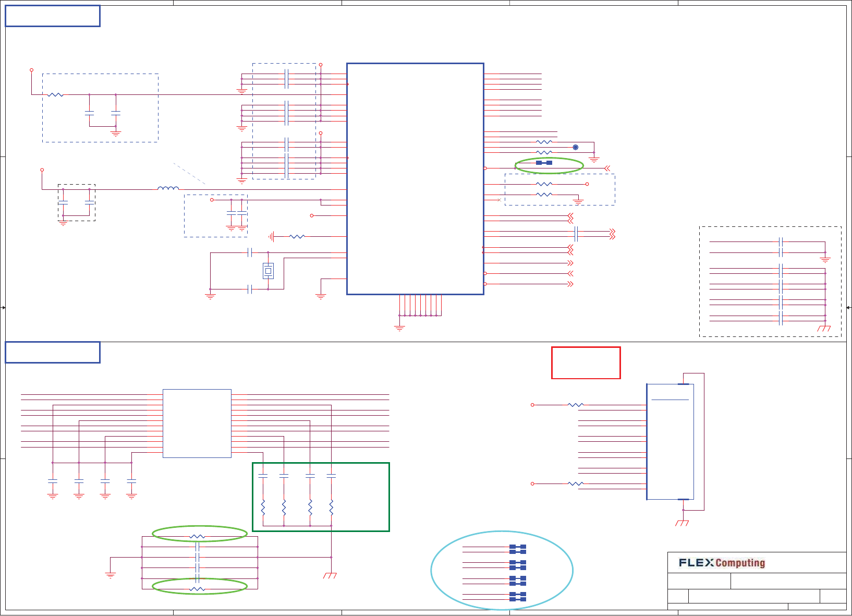Select the dark green rectangle around four RC pairs
Viewport: 852px width, 616px height.
coord(321,497)
